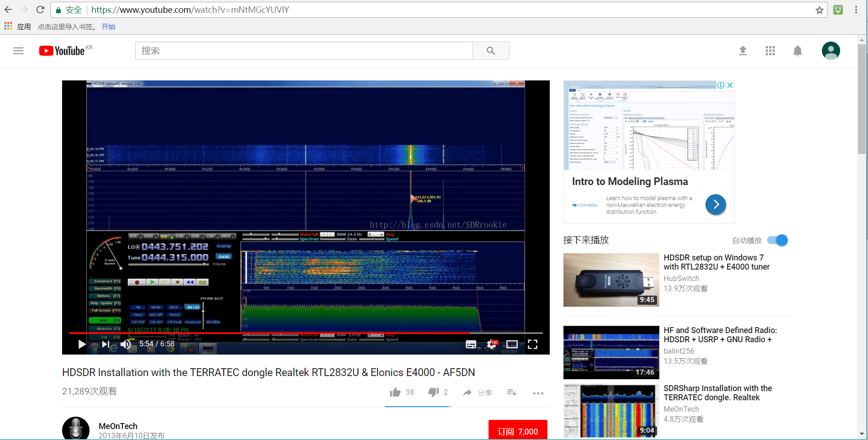Click the blue arrow on the COMSOL ad
The width and height of the screenshot is (868, 440).
tap(715, 204)
